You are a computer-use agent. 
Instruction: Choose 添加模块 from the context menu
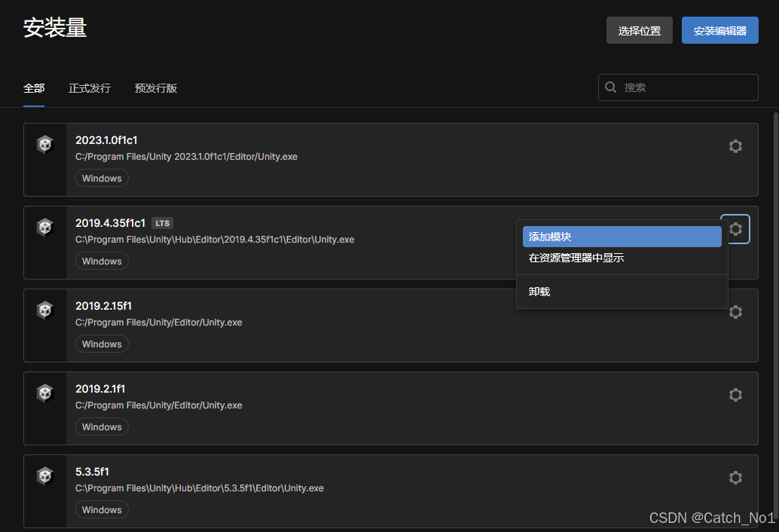tap(622, 237)
